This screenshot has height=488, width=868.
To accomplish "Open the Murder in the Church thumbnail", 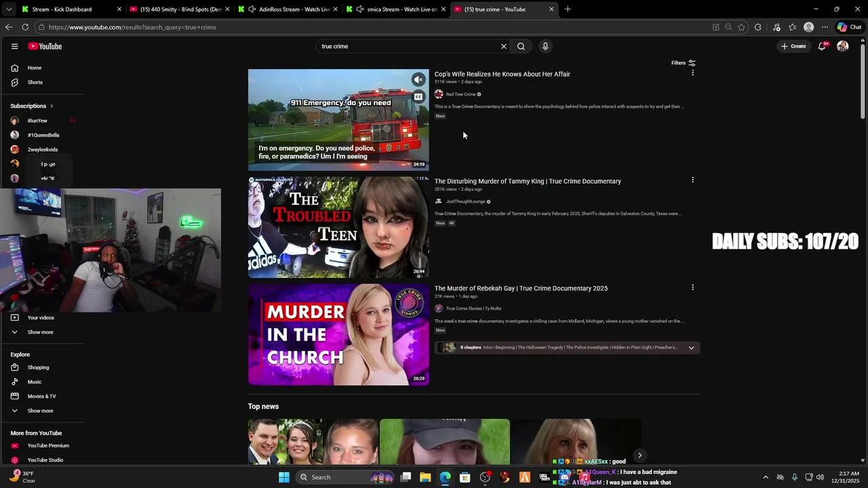I will point(338,334).
